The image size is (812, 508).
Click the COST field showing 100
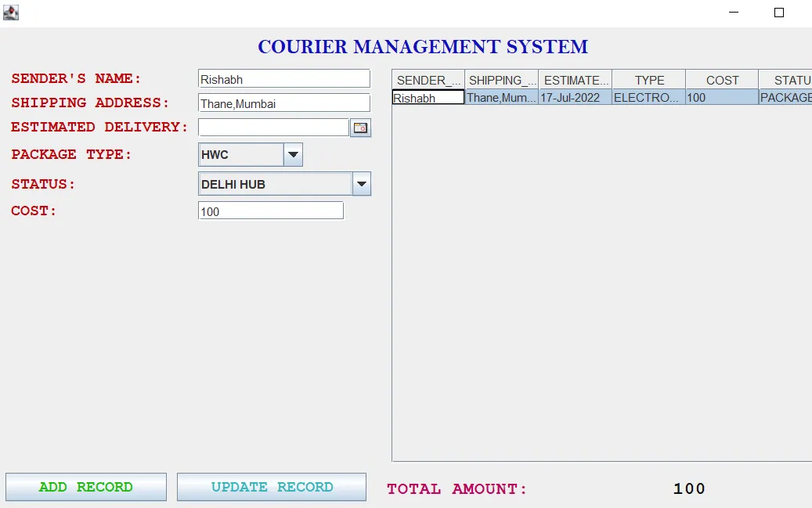(270, 210)
